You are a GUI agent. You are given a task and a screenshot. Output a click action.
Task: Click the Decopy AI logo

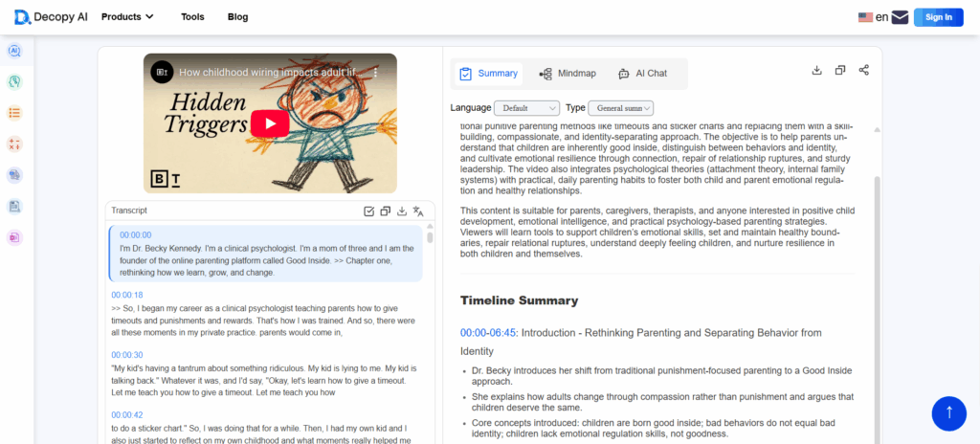51,17
